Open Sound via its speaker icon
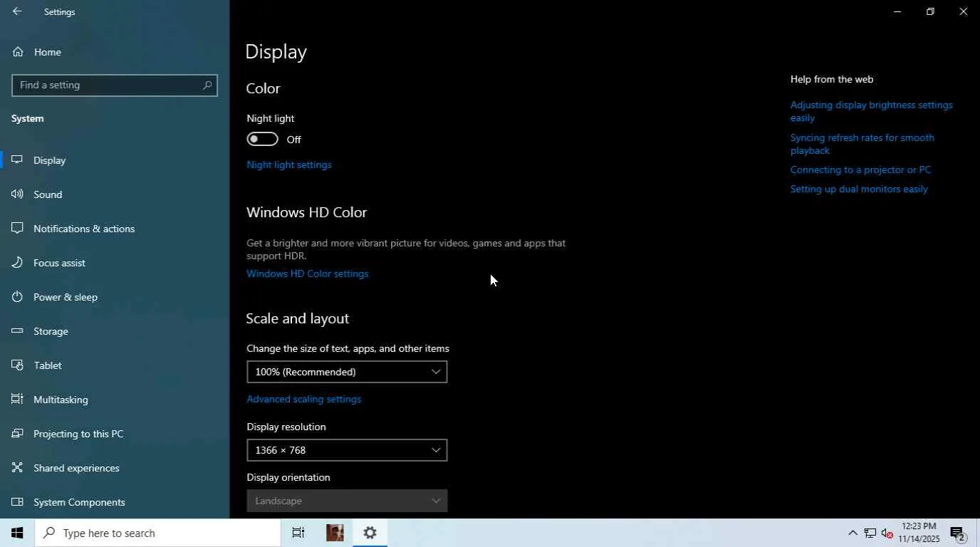 (18, 194)
